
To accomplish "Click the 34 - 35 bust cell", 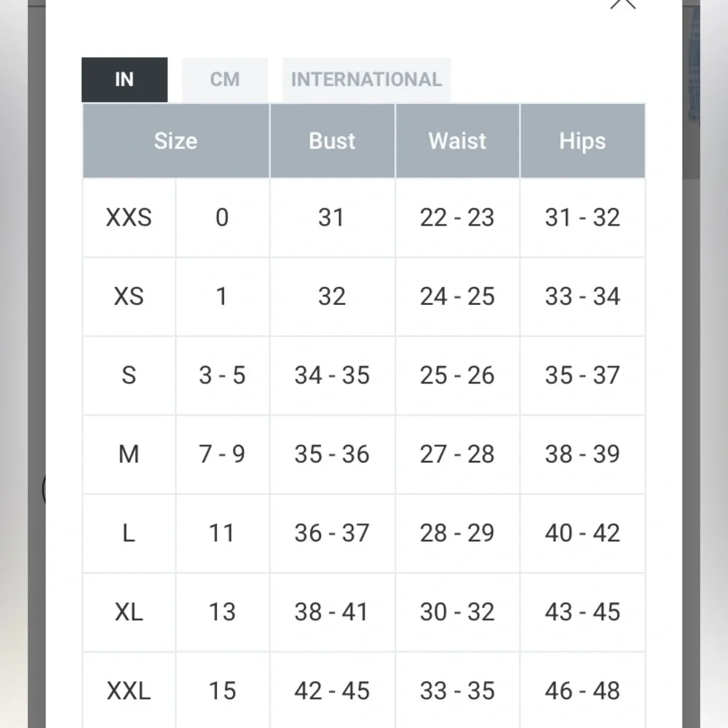I will [x=332, y=376].
